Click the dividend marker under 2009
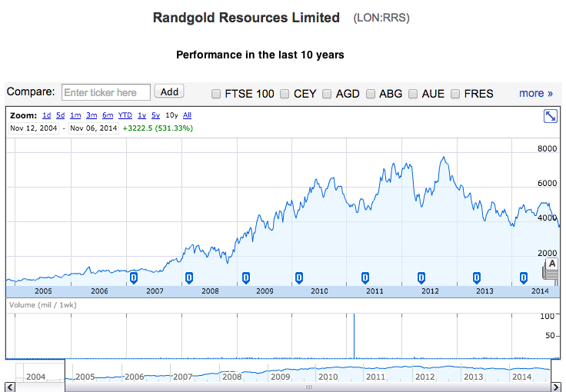The height and width of the screenshot is (392, 566). point(246,277)
